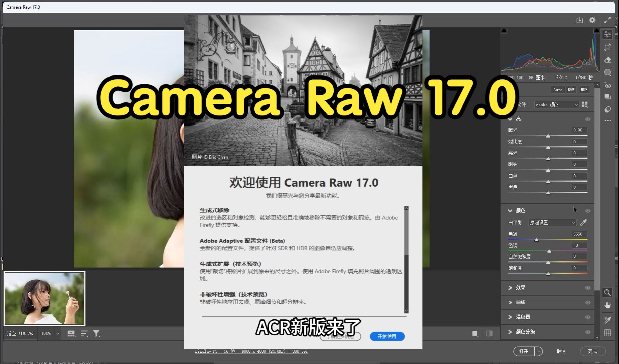
Task: Toggle visibility eye for 颜色 panel
Action: [x=588, y=211]
